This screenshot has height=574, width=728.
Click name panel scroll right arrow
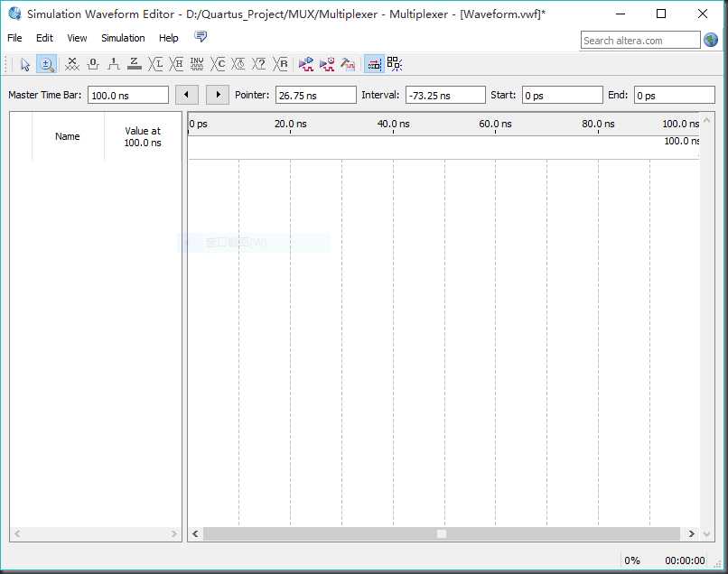174,533
